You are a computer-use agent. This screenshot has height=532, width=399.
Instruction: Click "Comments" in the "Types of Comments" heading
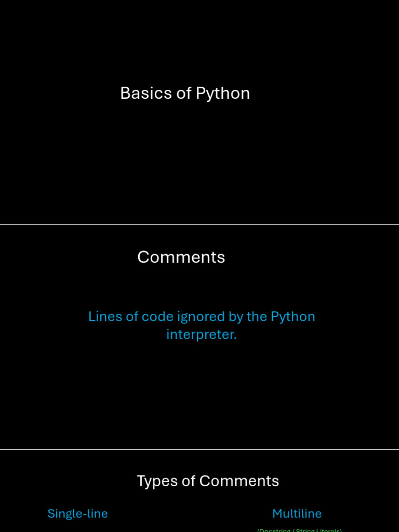pos(239,481)
